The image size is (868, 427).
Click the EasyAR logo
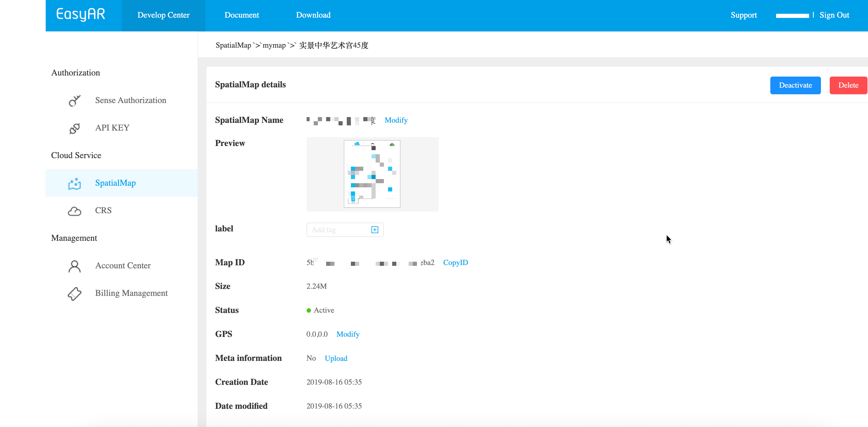tap(81, 15)
